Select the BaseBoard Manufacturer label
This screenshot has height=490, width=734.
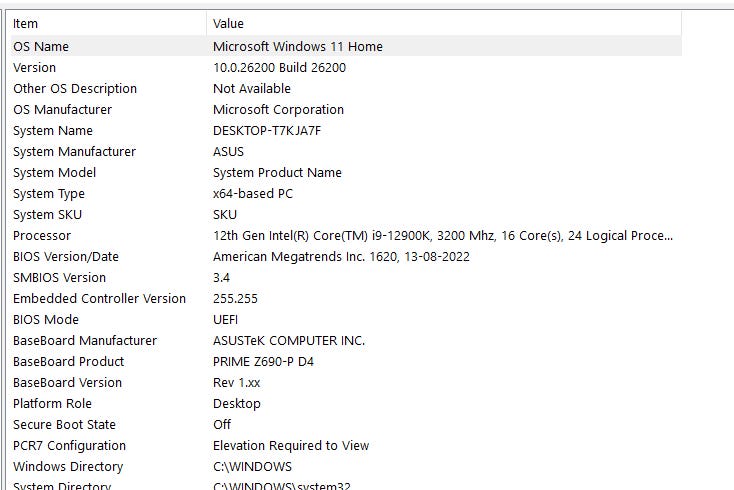tap(85, 341)
